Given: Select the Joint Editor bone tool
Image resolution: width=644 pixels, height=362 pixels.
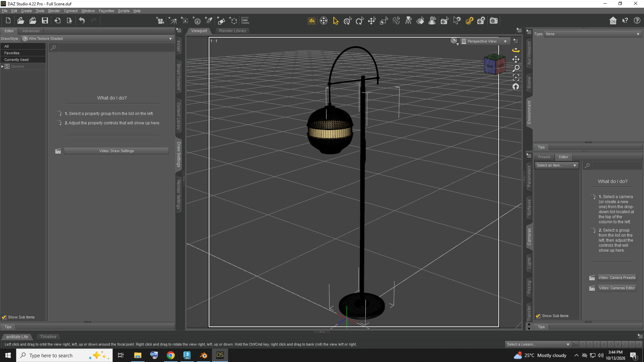Looking at the screenshot, I should click(396, 21).
